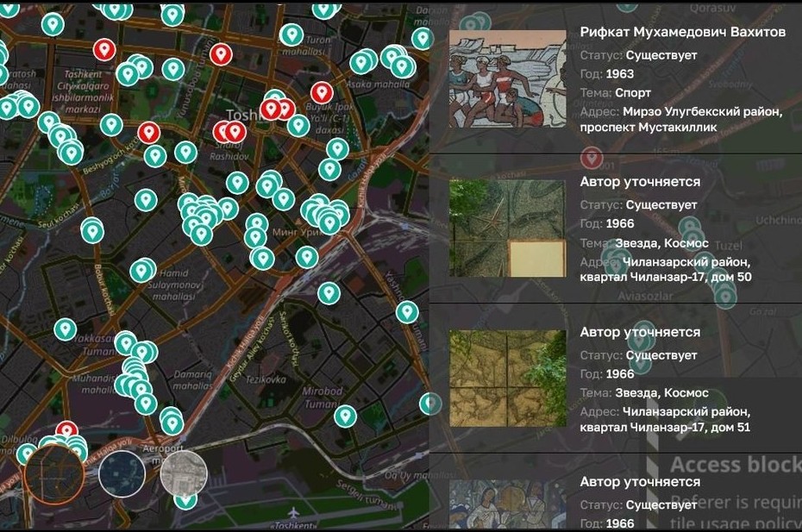Click the teal marker near Seul ko'chasi
This screenshot has height=532, width=802.
(x=92, y=231)
